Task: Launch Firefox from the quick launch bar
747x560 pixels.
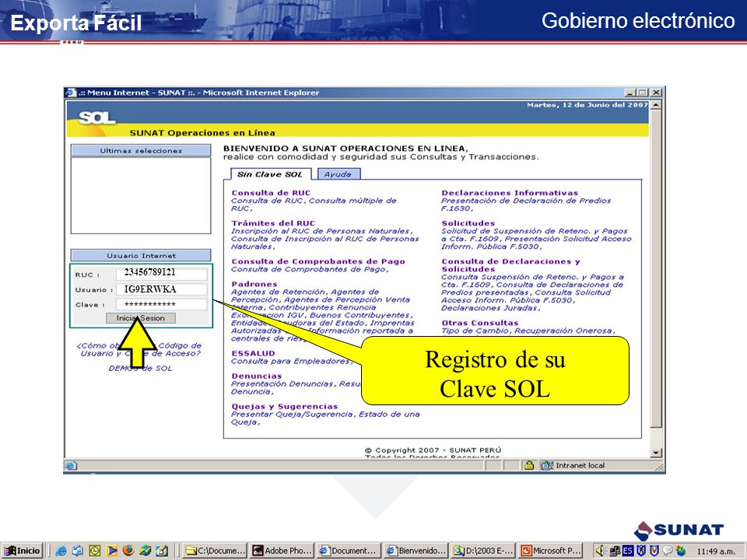Action: 128,551
